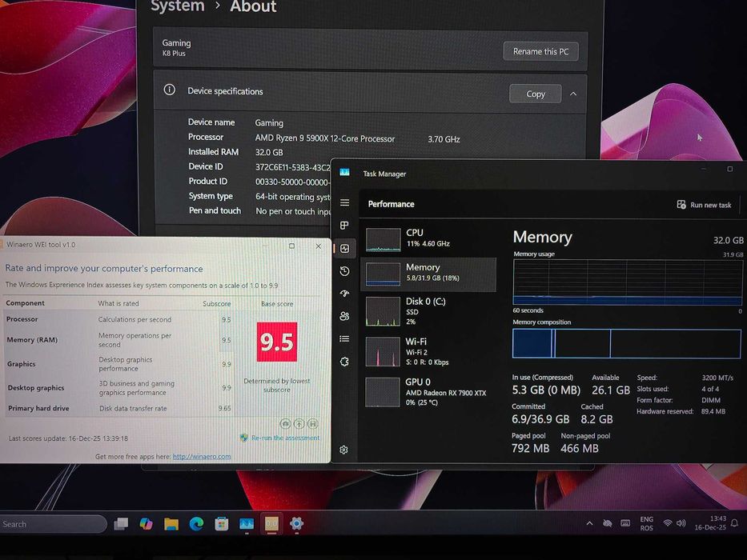Maximize the Winaero WEI tool window
The image size is (747, 560).
(291, 246)
